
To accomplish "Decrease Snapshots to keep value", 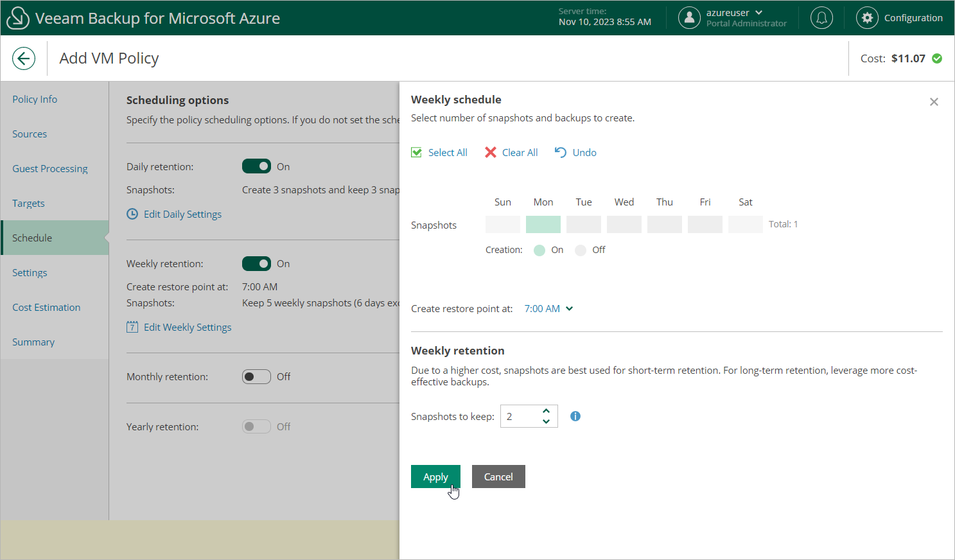I will [x=546, y=421].
